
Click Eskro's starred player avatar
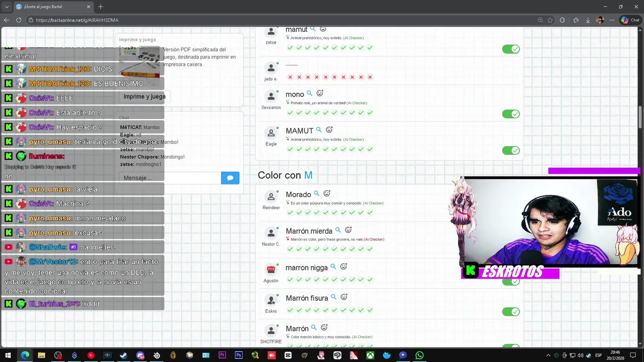pyautogui.click(x=271, y=300)
